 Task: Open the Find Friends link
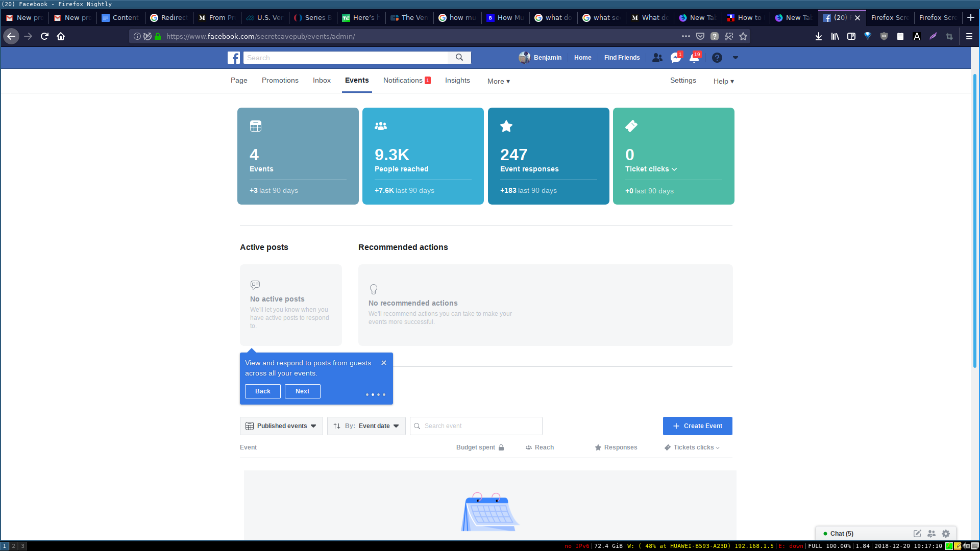(622, 58)
